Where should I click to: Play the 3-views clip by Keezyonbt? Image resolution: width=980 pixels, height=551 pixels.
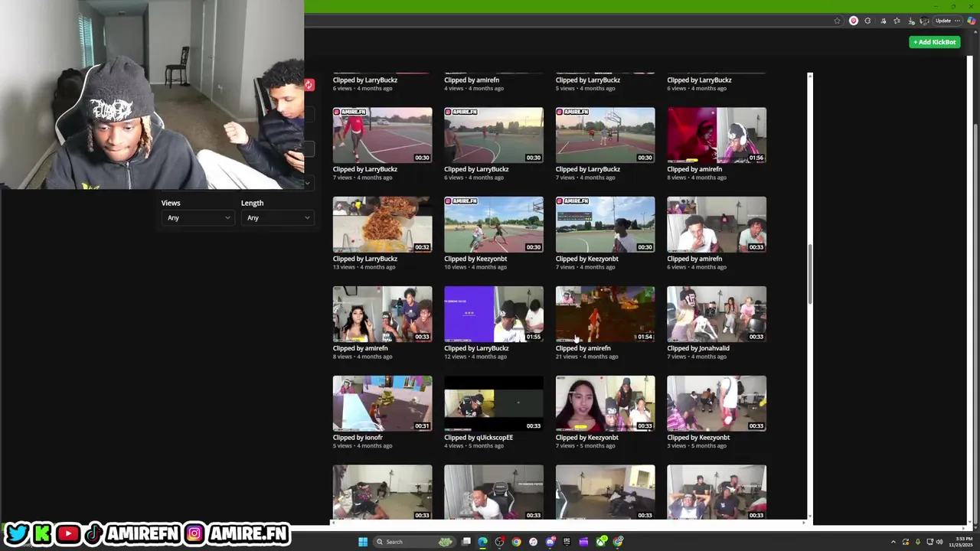pyautogui.click(x=717, y=403)
